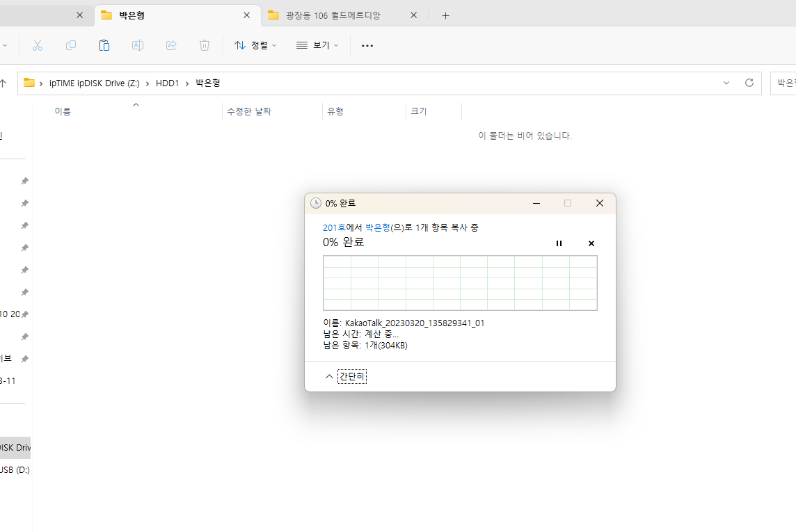The height and width of the screenshot is (532, 796).
Task: Open the 정렬 sort menu
Action: tap(255, 46)
